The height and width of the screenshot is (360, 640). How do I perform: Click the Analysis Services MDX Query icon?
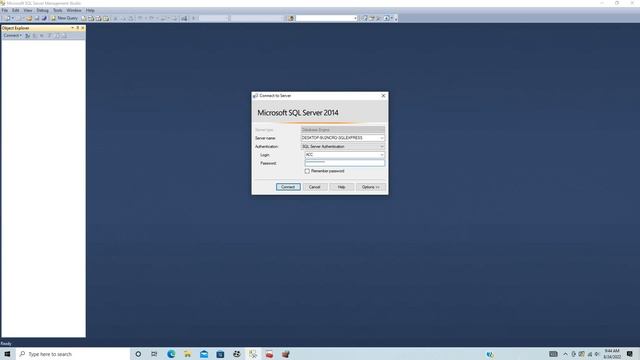coord(91,18)
